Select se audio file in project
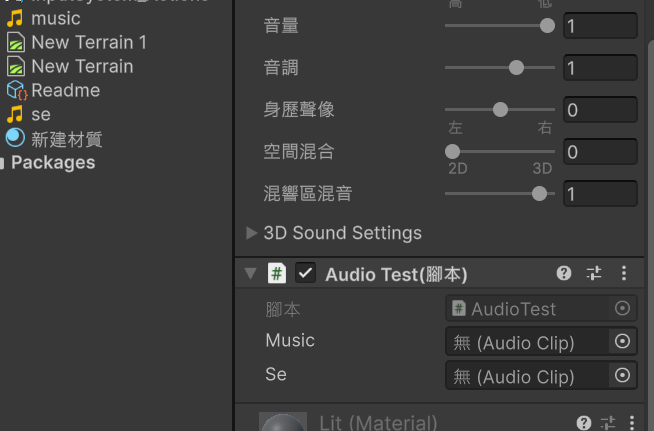The width and height of the screenshot is (654, 431). (40, 114)
